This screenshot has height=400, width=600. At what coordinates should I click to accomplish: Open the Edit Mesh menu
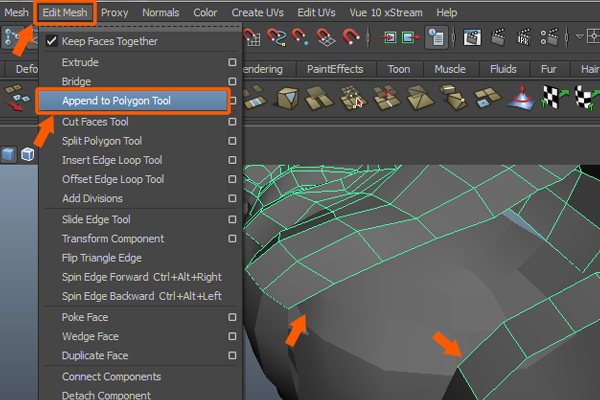click(65, 12)
